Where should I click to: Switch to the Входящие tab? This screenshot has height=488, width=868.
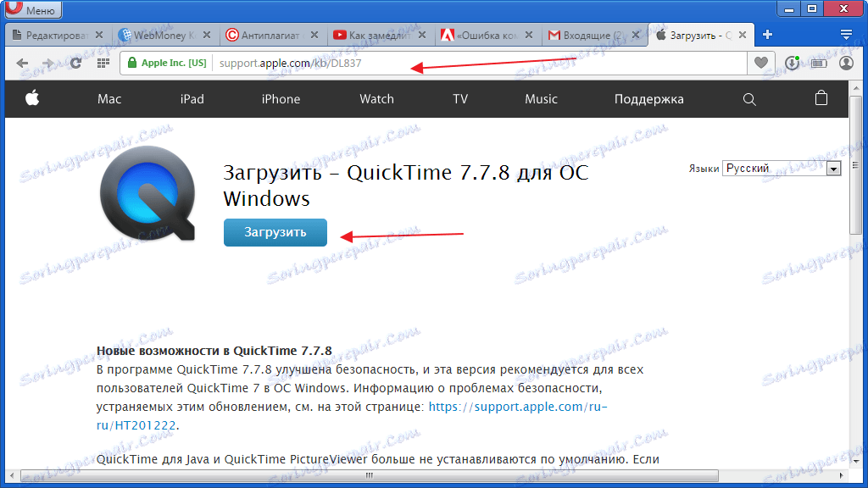(x=586, y=35)
